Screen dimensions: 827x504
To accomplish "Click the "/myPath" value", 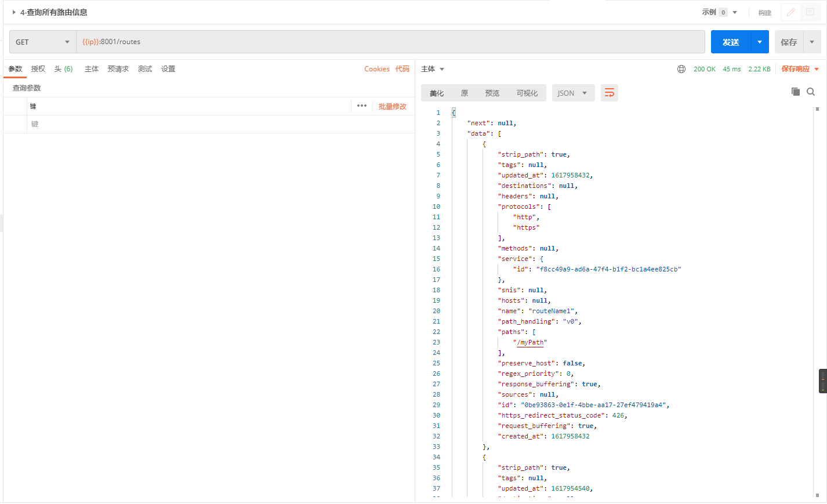I will click(x=530, y=342).
